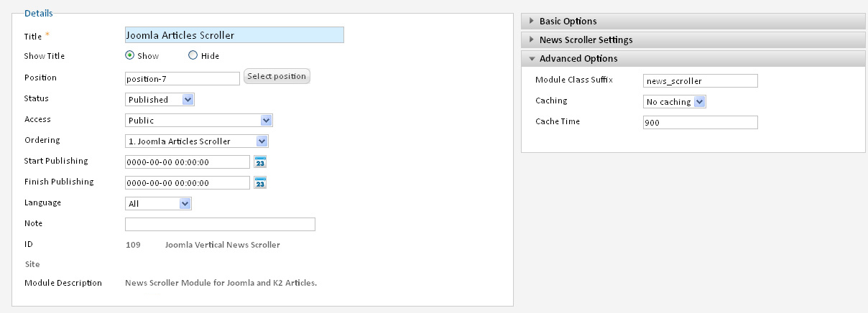Click the Select position button

(277, 76)
